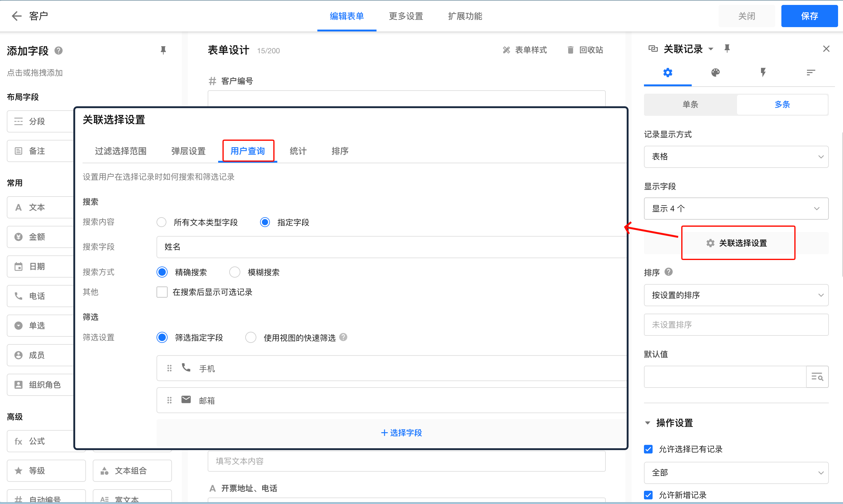Click the 回收站 trash icon
The width and height of the screenshot is (843, 504).
point(570,50)
